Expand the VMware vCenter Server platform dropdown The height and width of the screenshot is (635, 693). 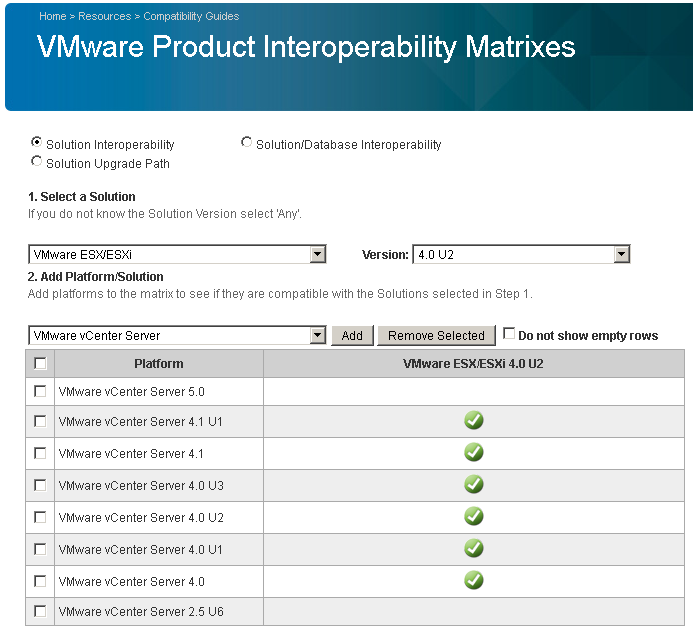point(177,335)
